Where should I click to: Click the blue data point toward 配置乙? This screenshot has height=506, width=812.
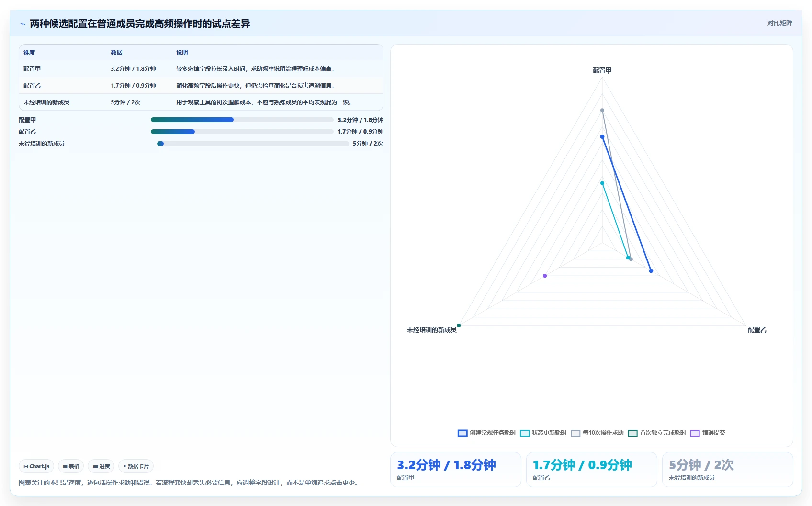651,271
